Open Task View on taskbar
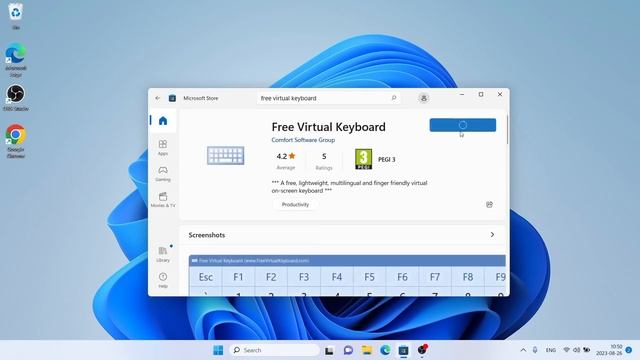The image size is (640, 360). 329,350
